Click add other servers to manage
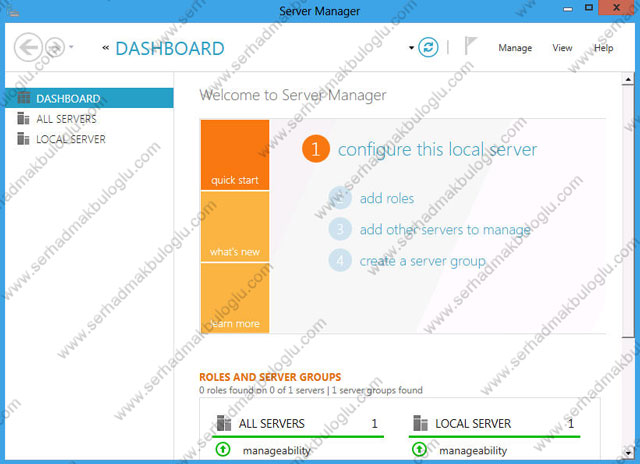This screenshot has height=464, width=640. coord(445,230)
